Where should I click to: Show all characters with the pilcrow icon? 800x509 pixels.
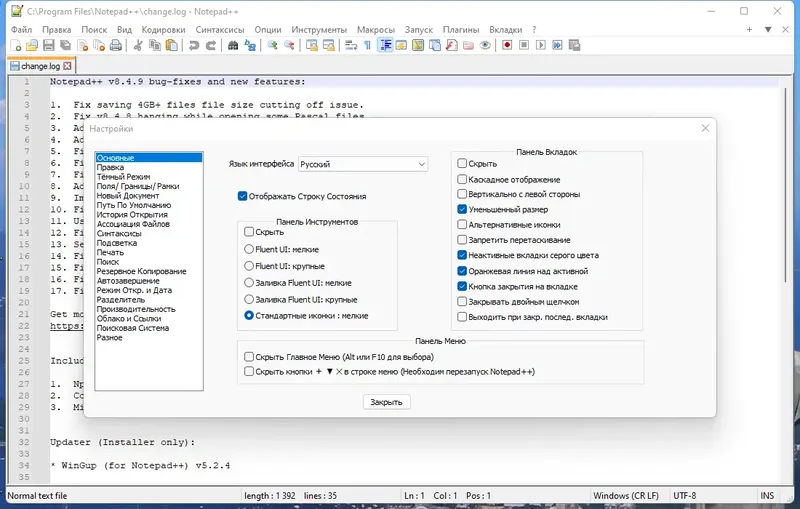coord(367,45)
